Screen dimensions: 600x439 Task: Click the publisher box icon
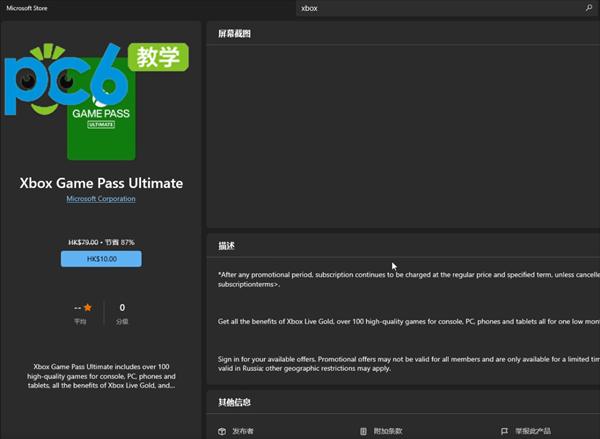tap(222, 431)
